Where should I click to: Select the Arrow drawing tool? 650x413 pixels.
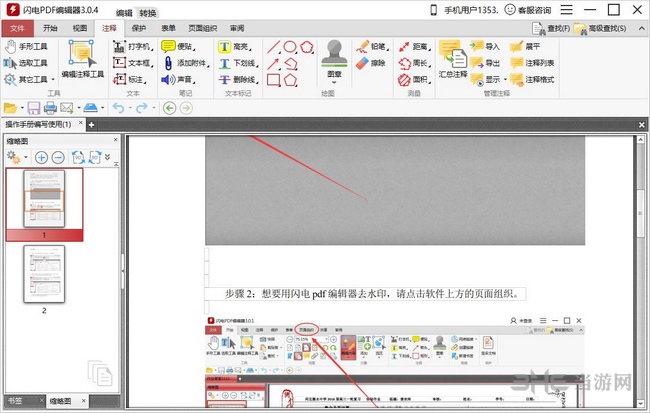tap(274, 63)
